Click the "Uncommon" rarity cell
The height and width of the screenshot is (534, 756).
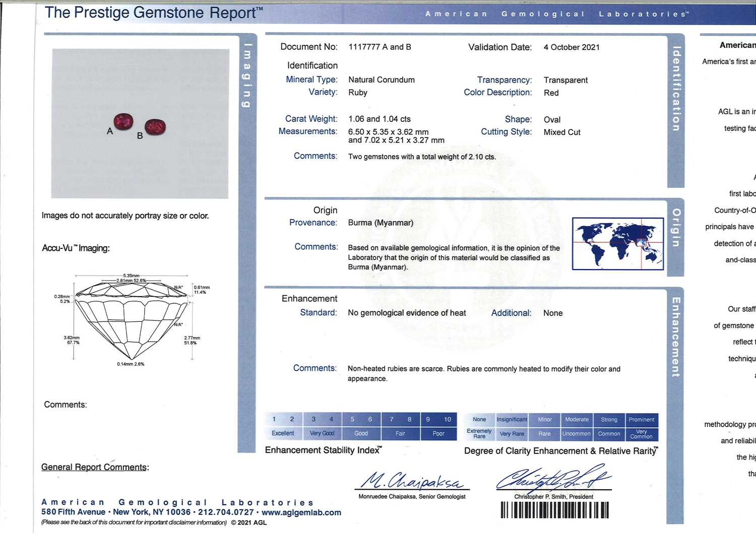click(577, 434)
